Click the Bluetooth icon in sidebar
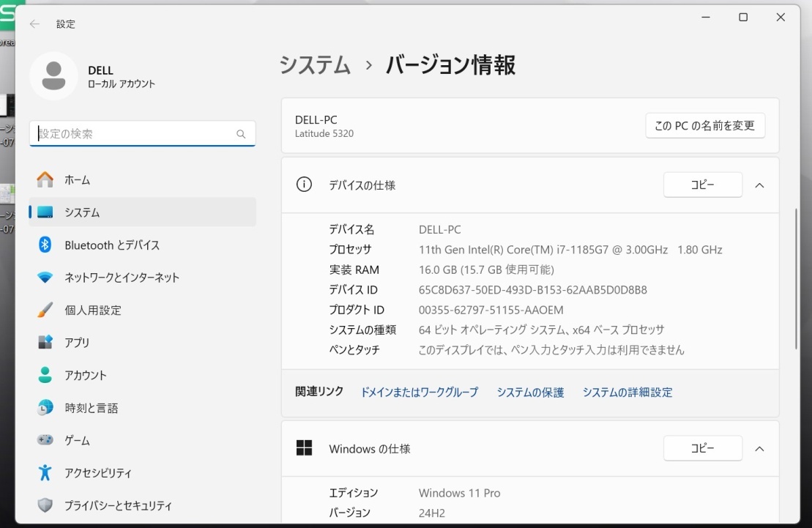The height and width of the screenshot is (528, 812). [x=45, y=245]
